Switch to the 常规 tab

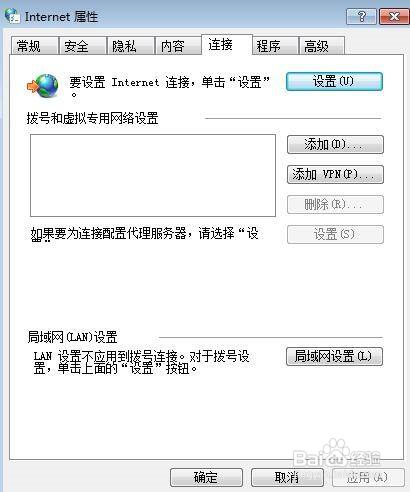coord(34,46)
